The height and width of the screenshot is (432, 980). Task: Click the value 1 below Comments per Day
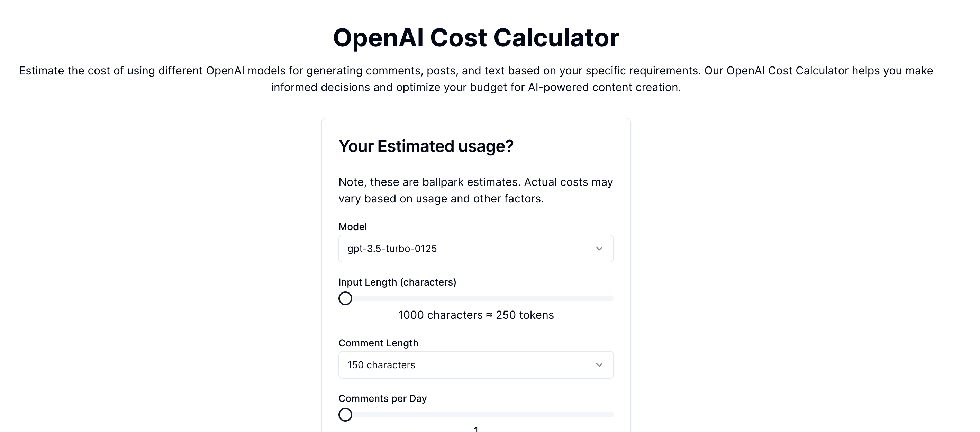click(x=475, y=429)
